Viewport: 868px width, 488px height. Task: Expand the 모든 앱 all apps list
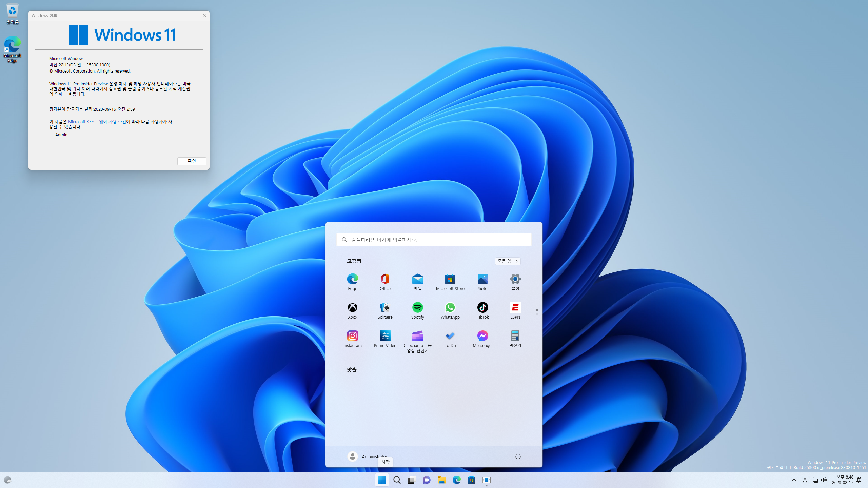click(508, 261)
